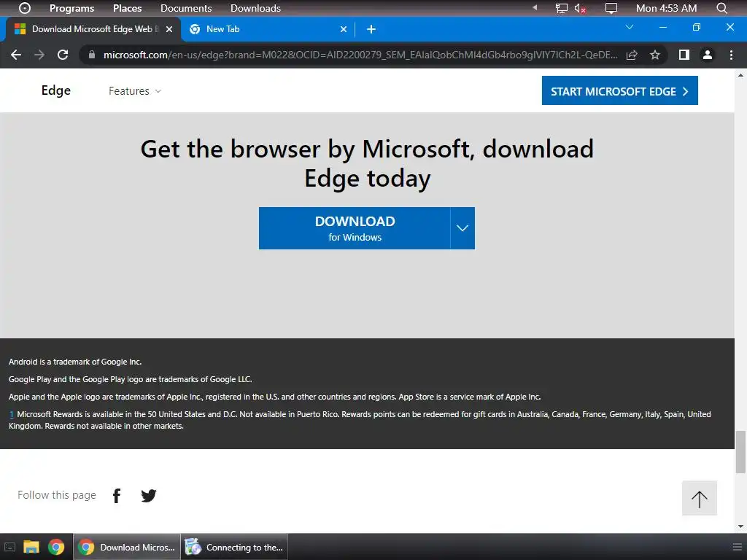This screenshot has width=747, height=560.
Task: Click the Apple trademark notice text
Action: coord(274,397)
